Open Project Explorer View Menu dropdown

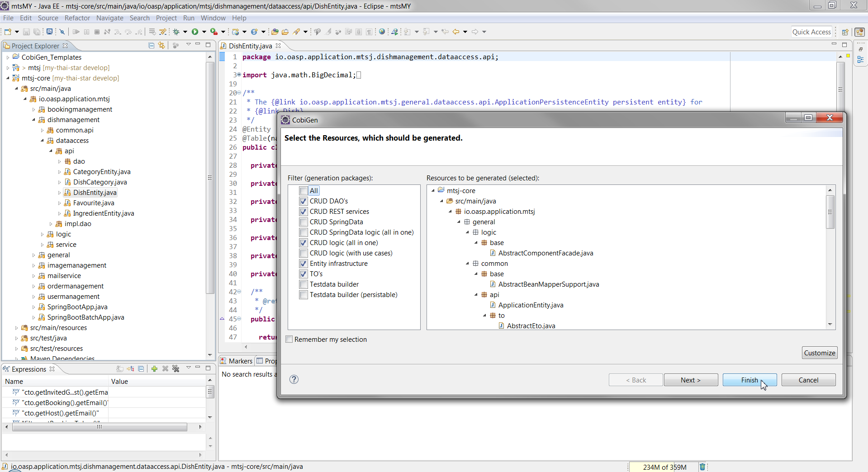pyautogui.click(x=188, y=45)
